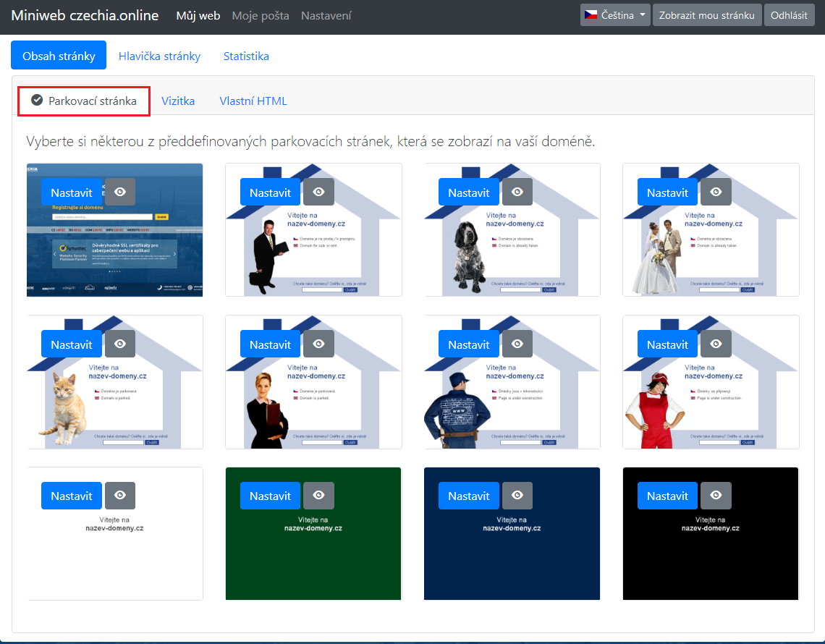The height and width of the screenshot is (644, 825).
Task: Click the czechia.online homepage screenshot thumbnail
Action: click(114, 253)
